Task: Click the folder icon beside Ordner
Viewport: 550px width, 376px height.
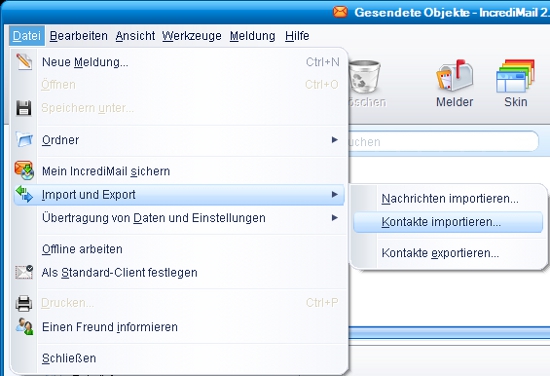Action: [24, 140]
